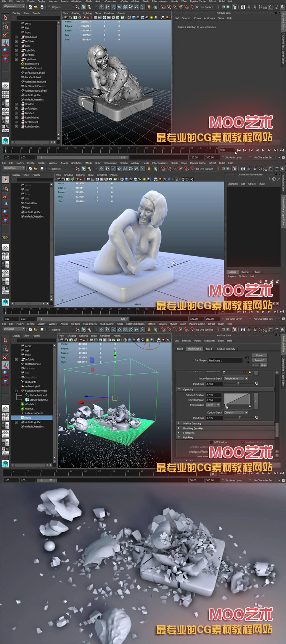This screenshot has height=644, width=286.
Task: Click Open Scene folder icon in top Maya status line
Action: pyautogui.click(x=36, y=7)
